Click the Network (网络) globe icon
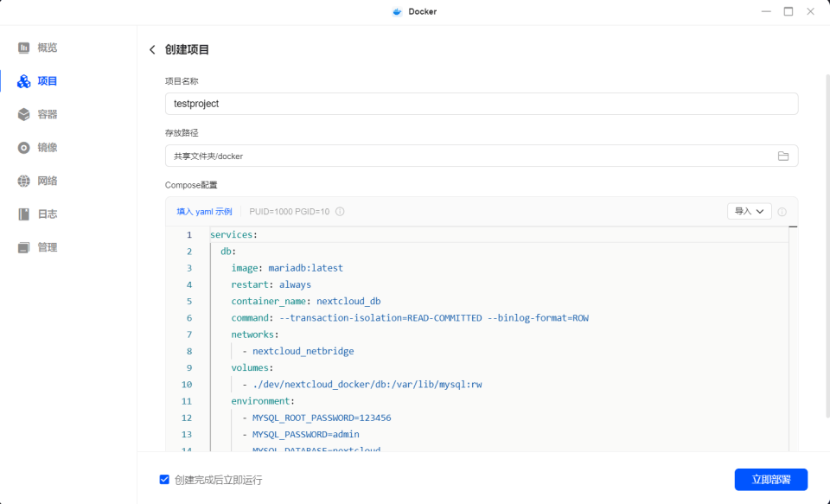 click(x=24, y=181)
